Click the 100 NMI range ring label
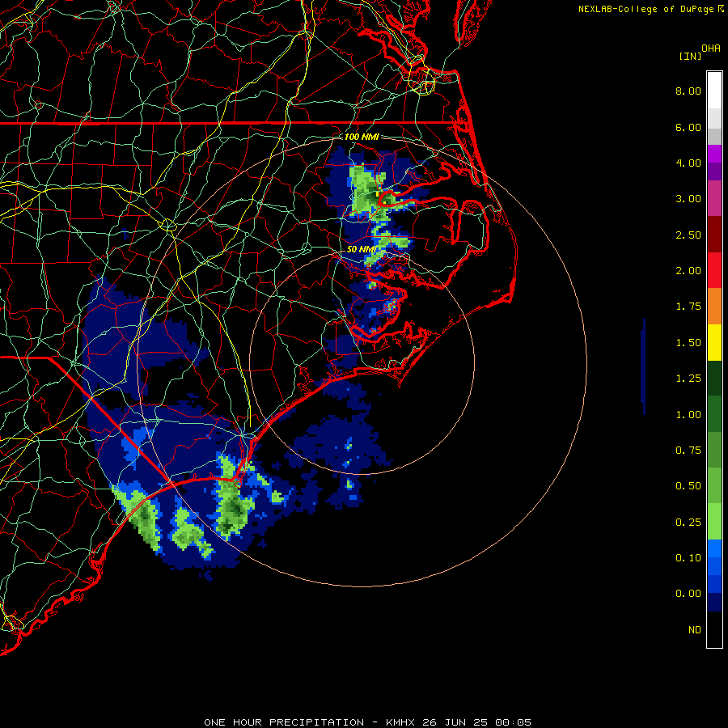 [362, 137]
